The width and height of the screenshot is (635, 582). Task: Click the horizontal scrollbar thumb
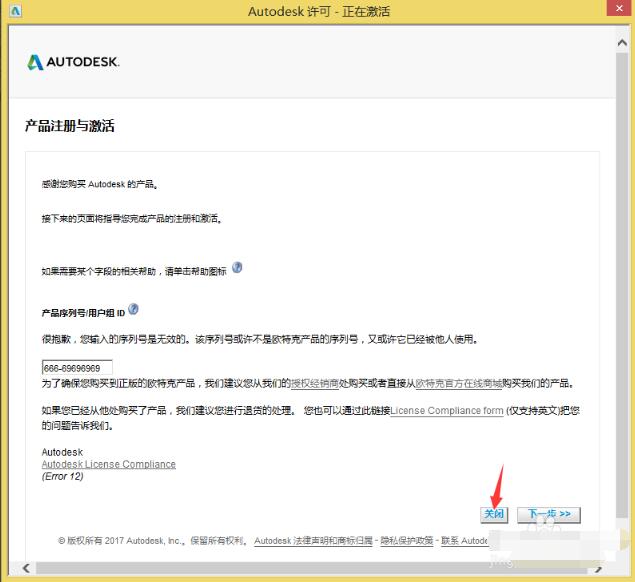[x=311, y=568]
